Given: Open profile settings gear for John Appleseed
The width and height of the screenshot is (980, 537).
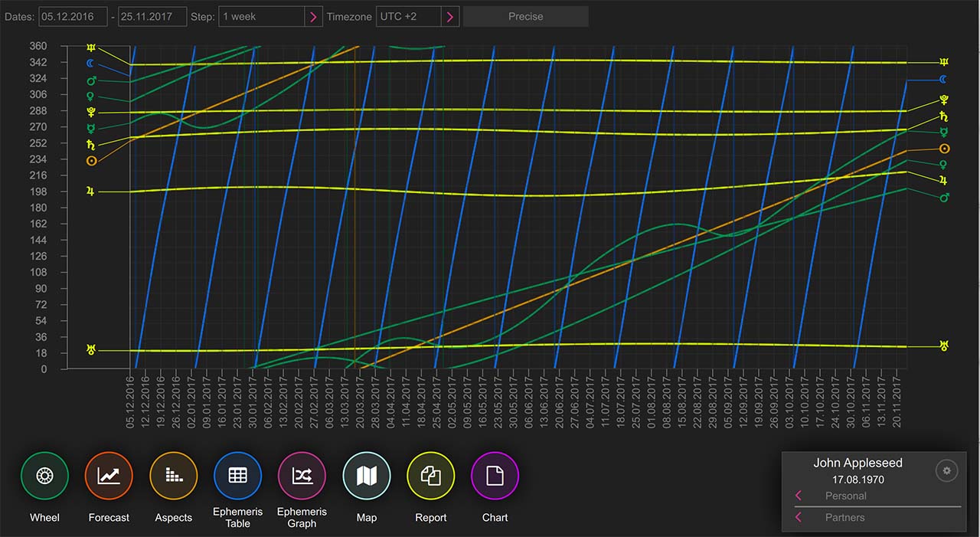Looking at the screenshot, I should tap(946, 470).
